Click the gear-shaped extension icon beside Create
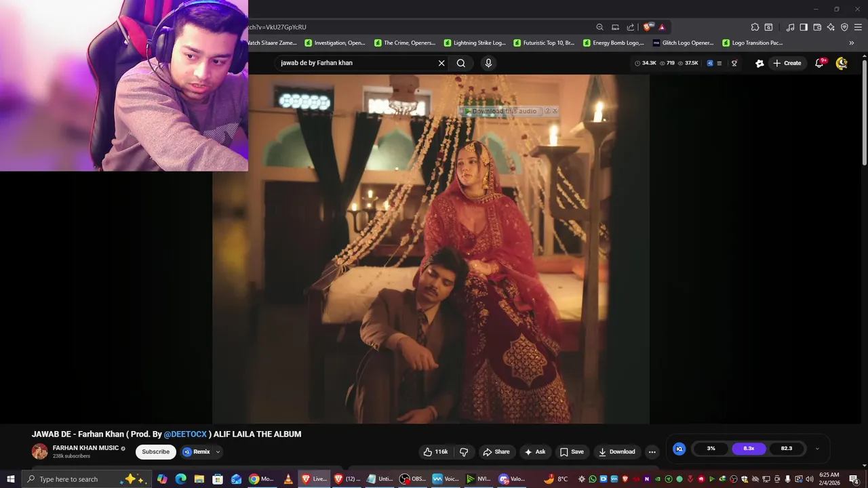 [x=759, y=63]
